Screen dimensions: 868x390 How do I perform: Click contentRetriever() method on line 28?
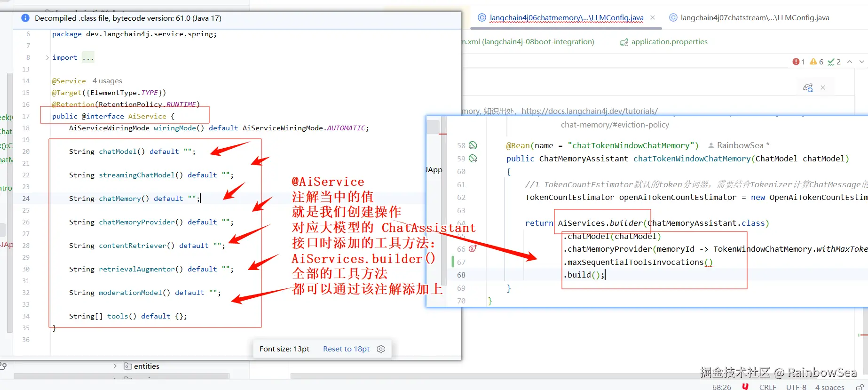click(x=137, y=246)
